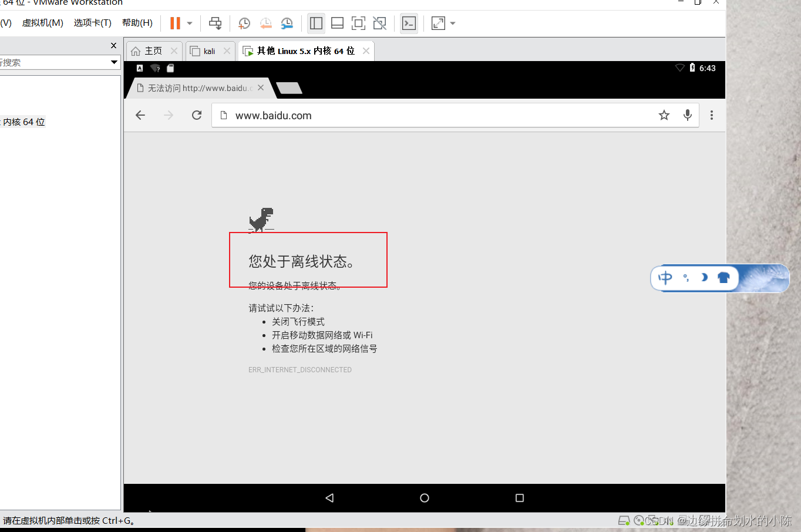Screen dimensions: 801x532
Task: Click the www.baidu.com address bar
Action: 435,116
